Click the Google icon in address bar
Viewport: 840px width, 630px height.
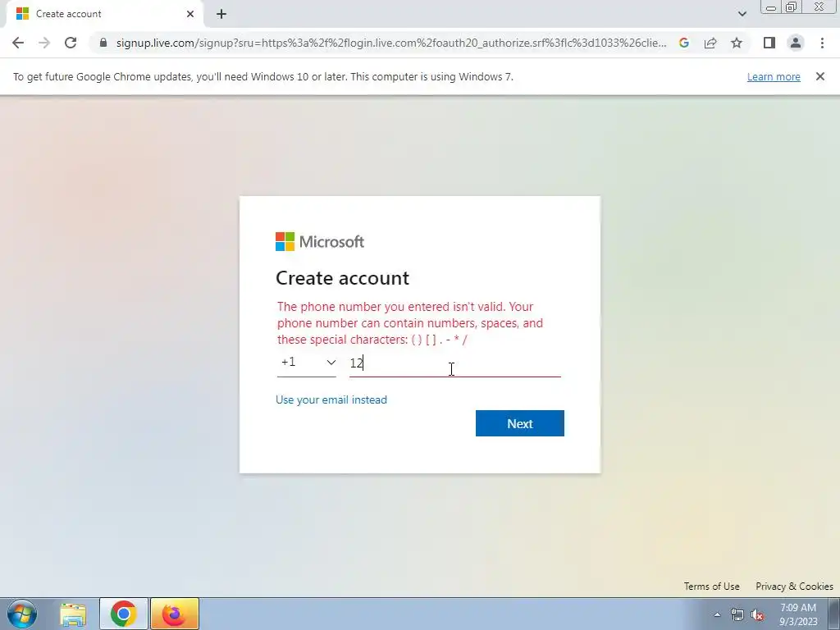coord(684,43)
